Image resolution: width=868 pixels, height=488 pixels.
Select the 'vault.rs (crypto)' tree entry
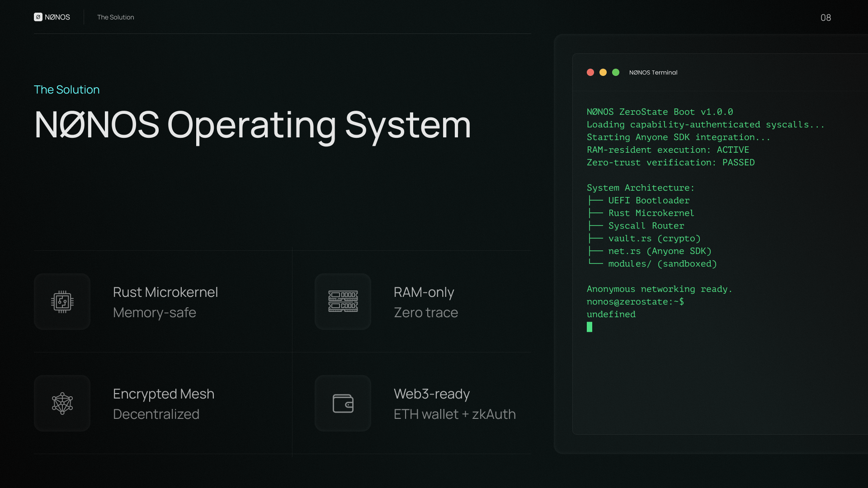click(654, 238)
